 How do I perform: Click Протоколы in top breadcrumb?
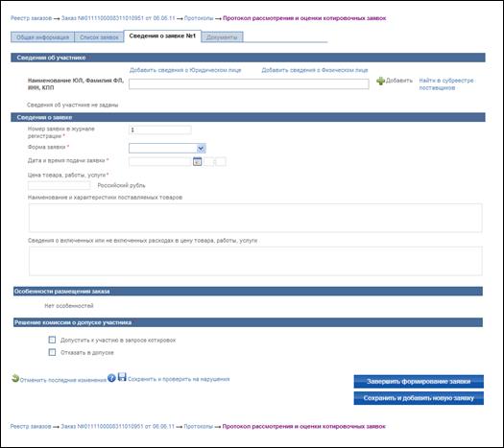pos(199,18)
